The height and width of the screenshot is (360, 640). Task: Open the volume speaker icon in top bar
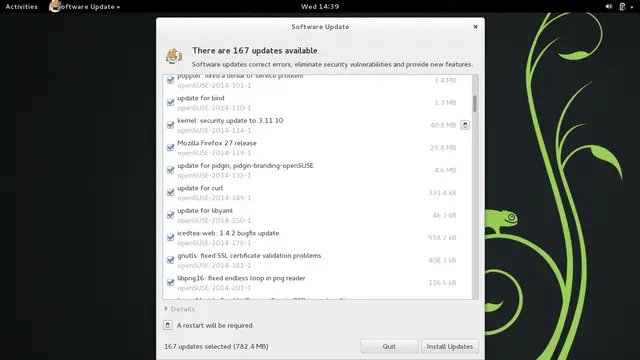[x=609, y=7]
